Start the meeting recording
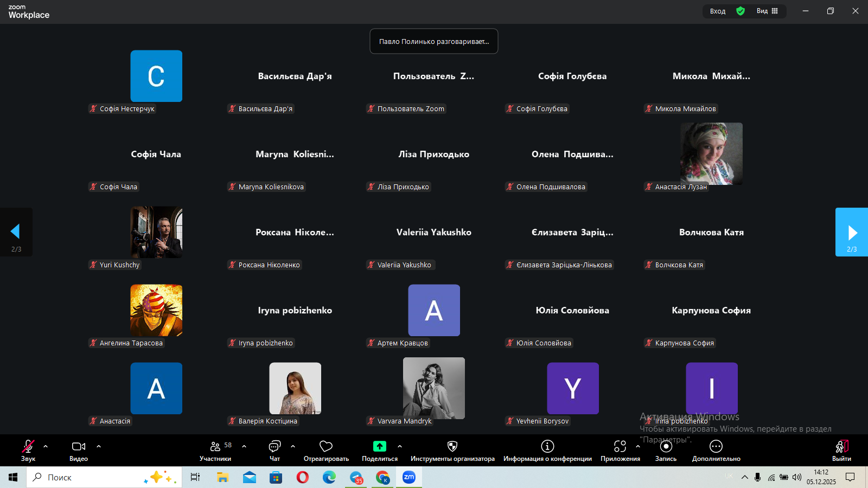The image size is (868, 488). pos(666,447)
